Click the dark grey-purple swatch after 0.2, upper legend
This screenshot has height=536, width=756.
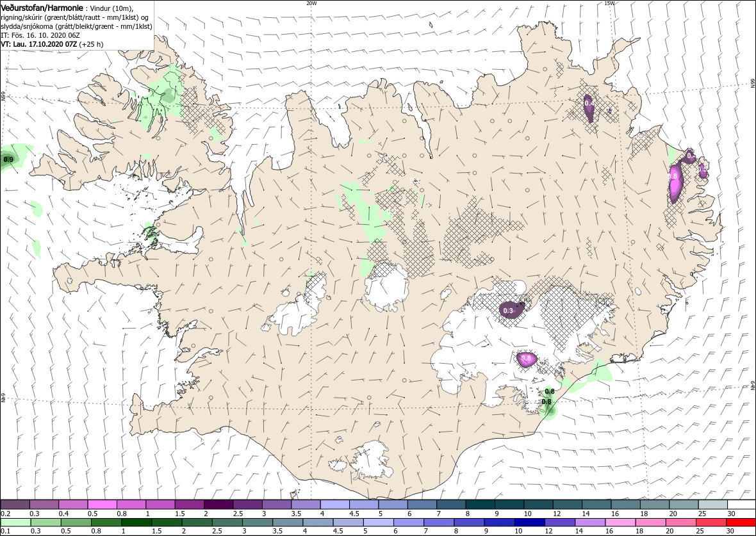click(x=15, y=504)
